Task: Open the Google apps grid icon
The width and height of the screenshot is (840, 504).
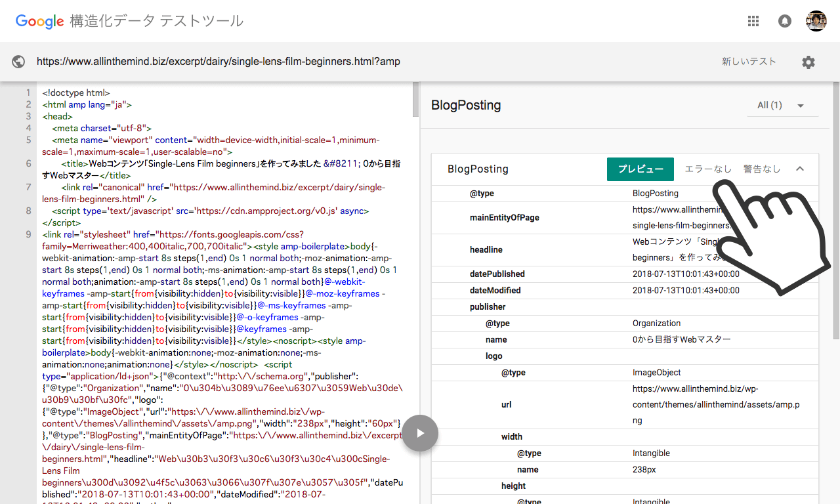Action: (x=753, y=21)
